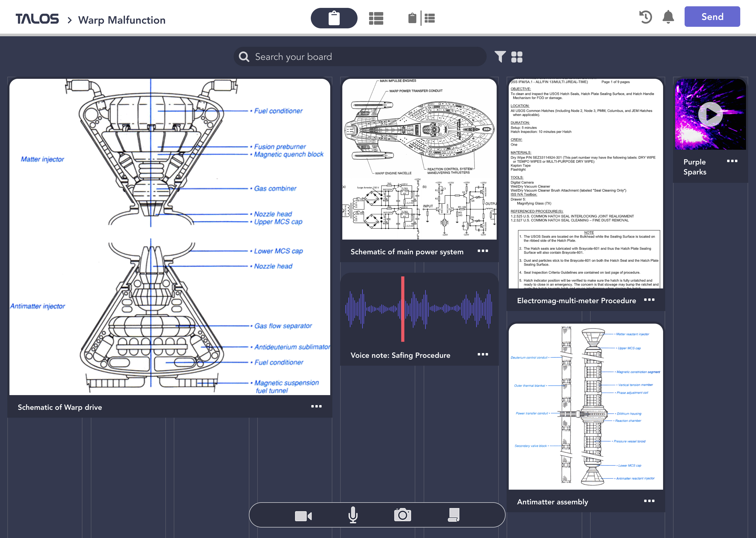
Task: Click Warp Malfunction breadcrumb title
Action: coord(122,20)
